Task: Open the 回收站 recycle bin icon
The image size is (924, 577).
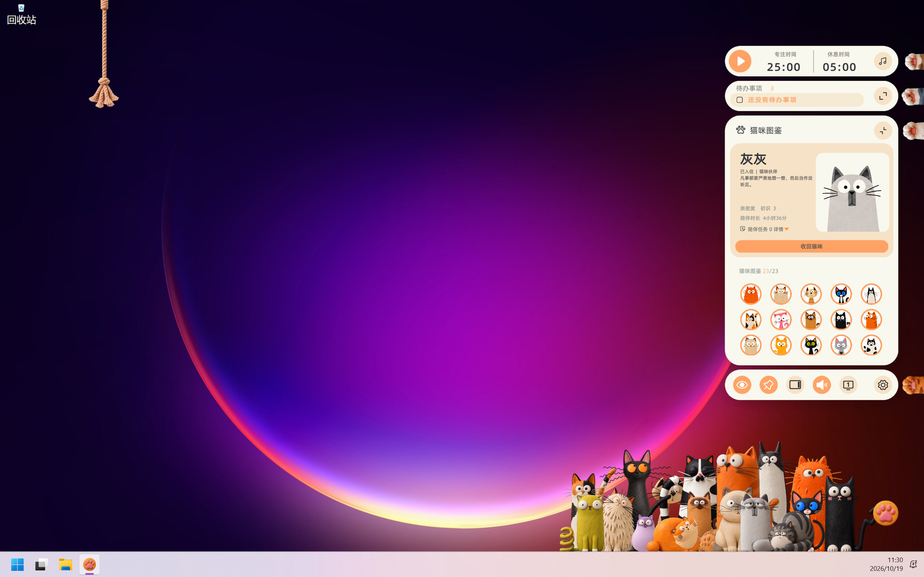Action: [21, 14]
